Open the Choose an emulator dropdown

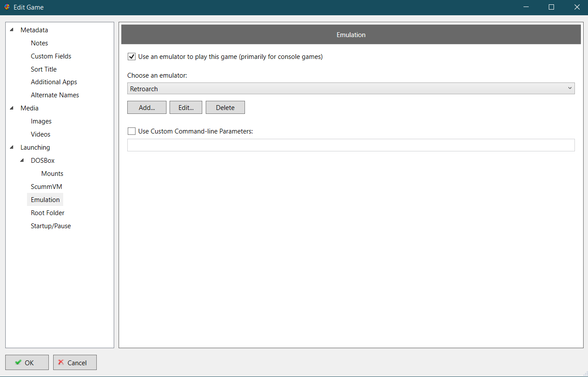pos(351,89)
